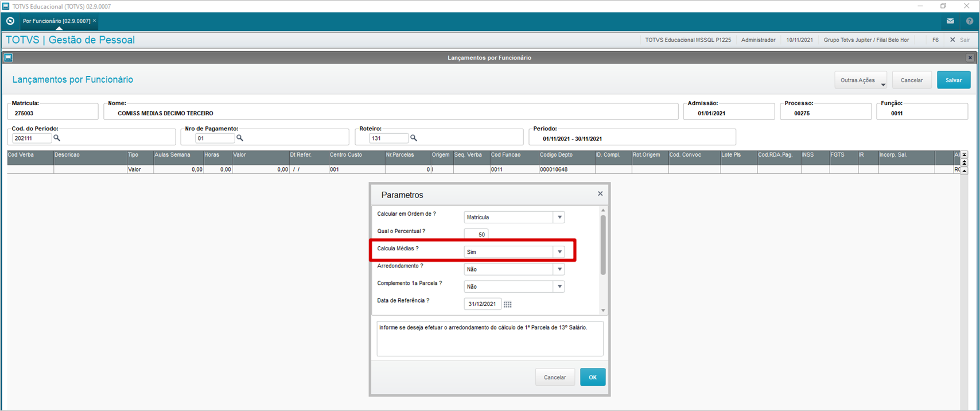Viewport: 980px width, 411px height.
Task: Click the Lançamentos window icon at left
Action: (x=8, y=58)
